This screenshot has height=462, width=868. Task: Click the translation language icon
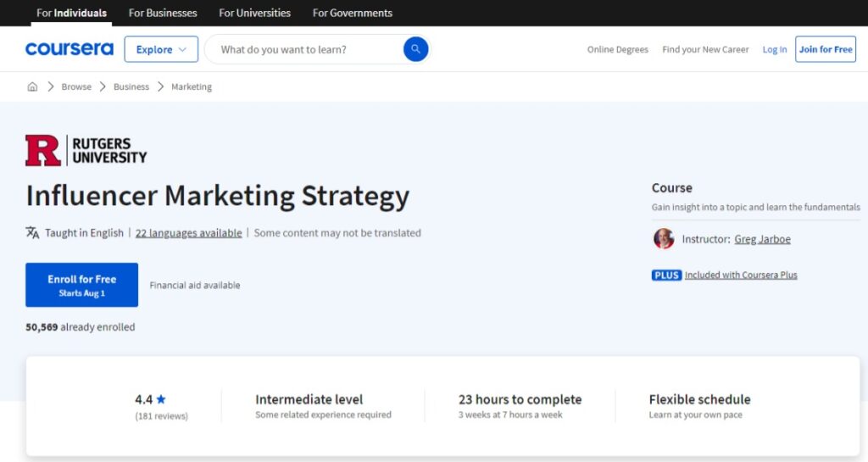pos(33,232)
